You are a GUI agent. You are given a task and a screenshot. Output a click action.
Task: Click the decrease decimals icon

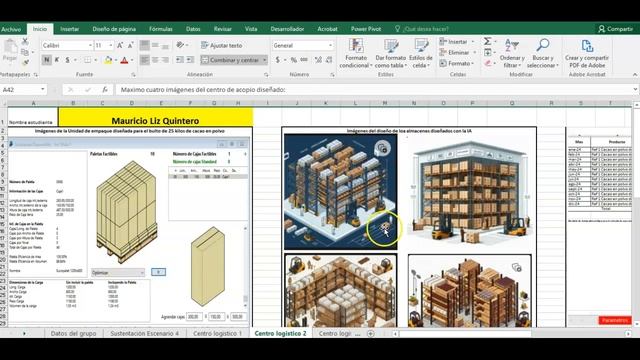329,60
